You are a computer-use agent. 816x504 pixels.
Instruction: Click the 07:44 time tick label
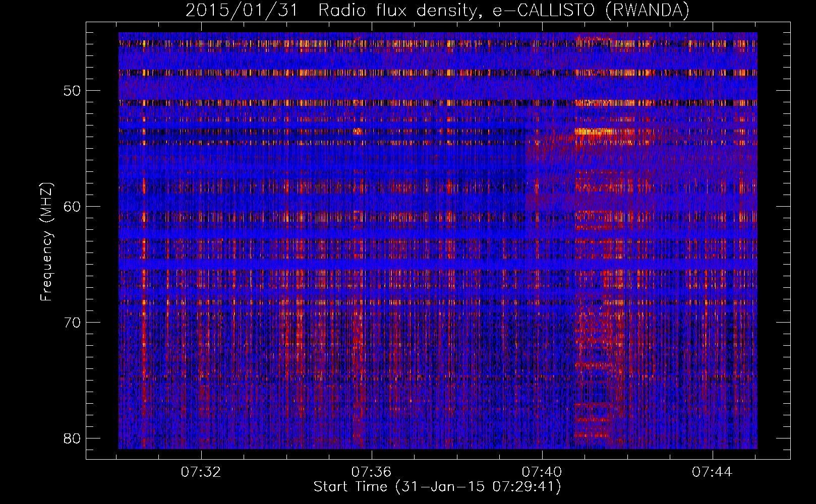(713, 472)
